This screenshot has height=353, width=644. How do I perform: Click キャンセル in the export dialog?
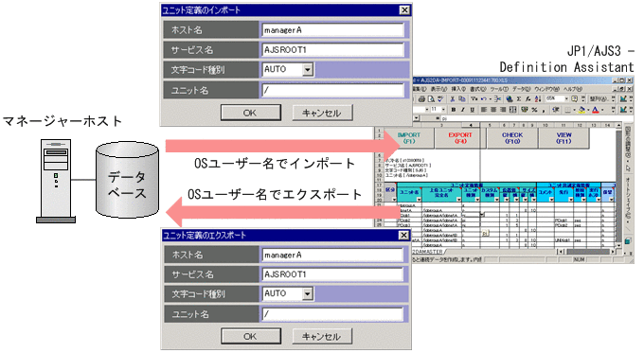coord(322,336)
